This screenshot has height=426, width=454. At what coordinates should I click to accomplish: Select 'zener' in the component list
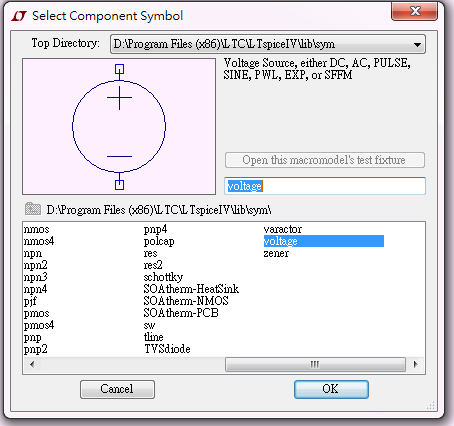pos(276,253)
